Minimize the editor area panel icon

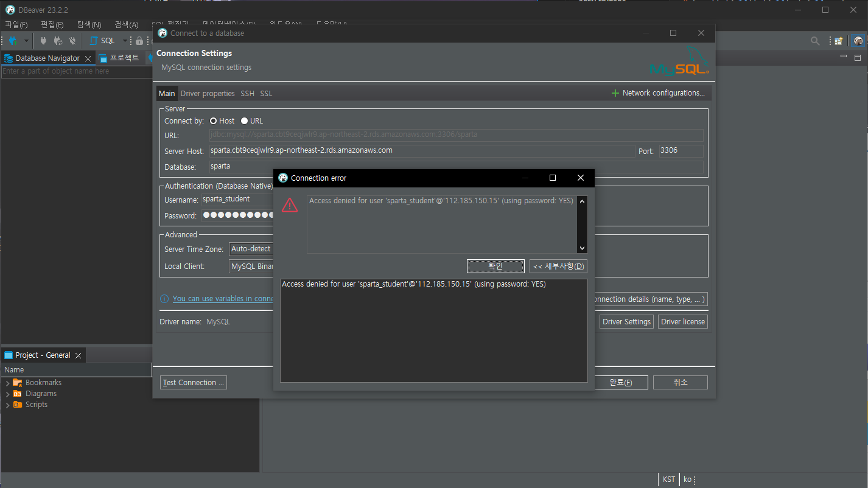[844, 57]
